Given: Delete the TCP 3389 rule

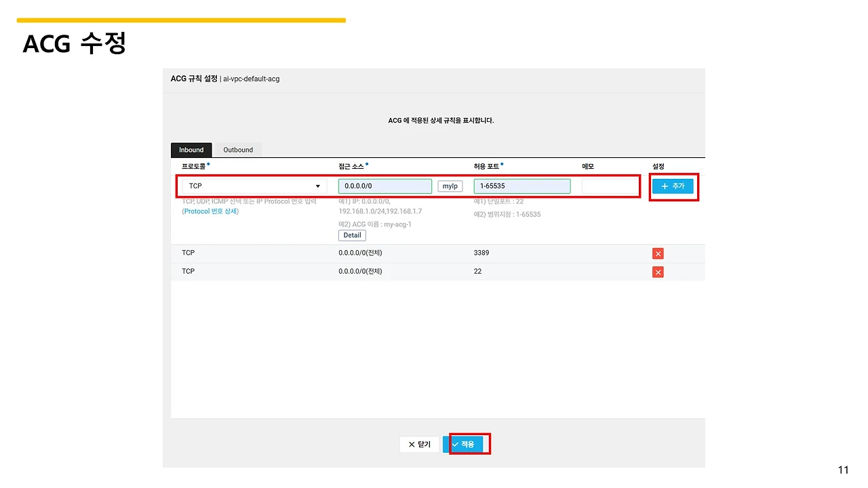Looking at the screenshot, I should tap(658, 253).
